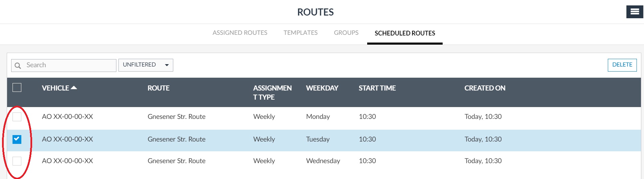This screenshot has width=644, height=179.
Task: Select the Wednesday Gnesener Str. Route row
Action: tap(176, 161)
